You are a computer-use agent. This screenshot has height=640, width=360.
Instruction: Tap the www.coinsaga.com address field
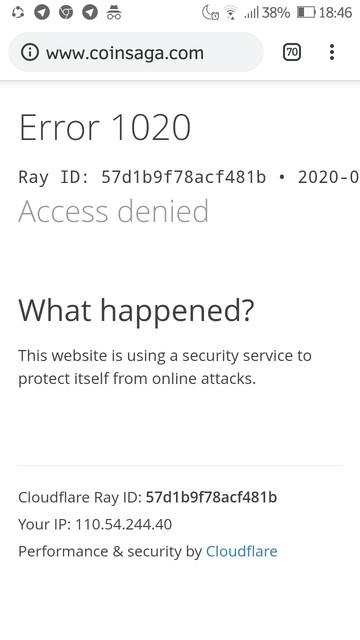(136, 53)
